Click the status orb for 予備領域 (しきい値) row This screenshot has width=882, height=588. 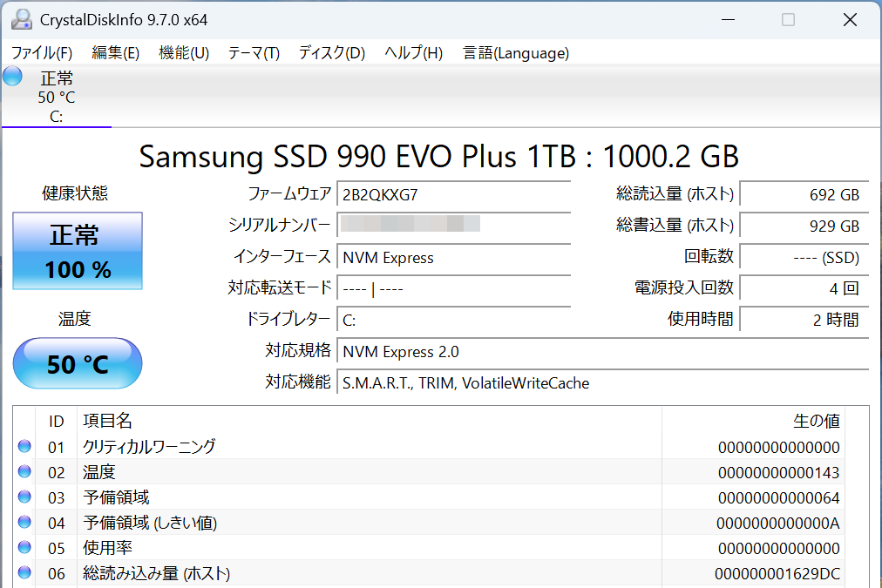coord(24,522)
